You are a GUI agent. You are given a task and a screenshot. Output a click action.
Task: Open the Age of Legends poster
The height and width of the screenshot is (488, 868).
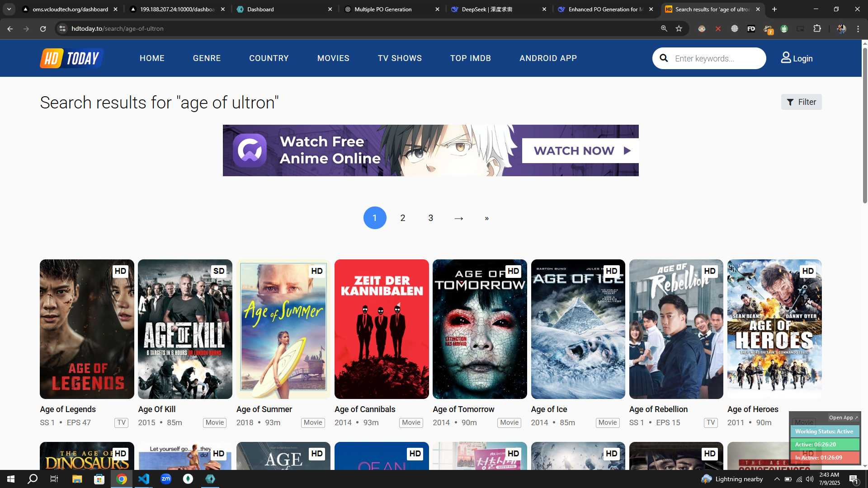(87, 329)
